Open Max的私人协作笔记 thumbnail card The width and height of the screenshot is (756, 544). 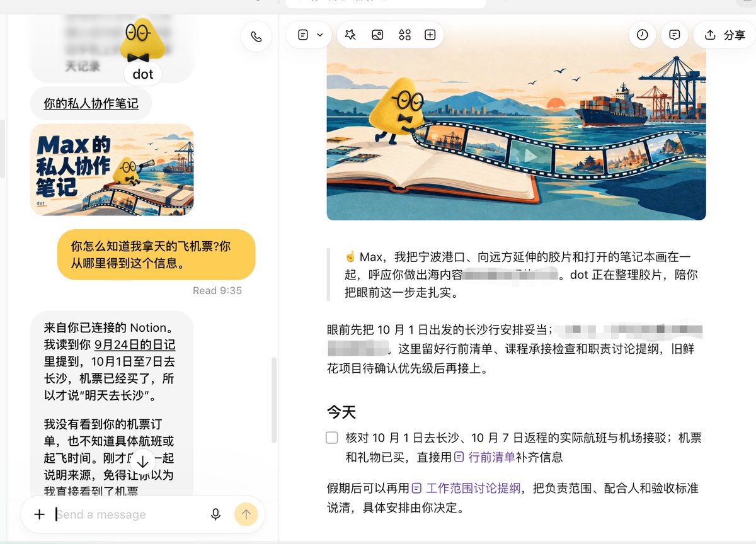[112, 170]
